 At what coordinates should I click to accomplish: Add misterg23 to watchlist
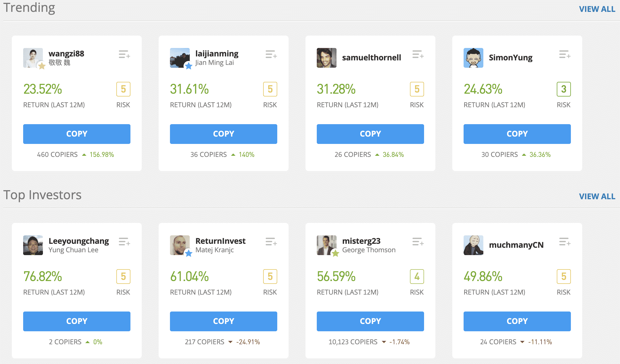point(418,242)
